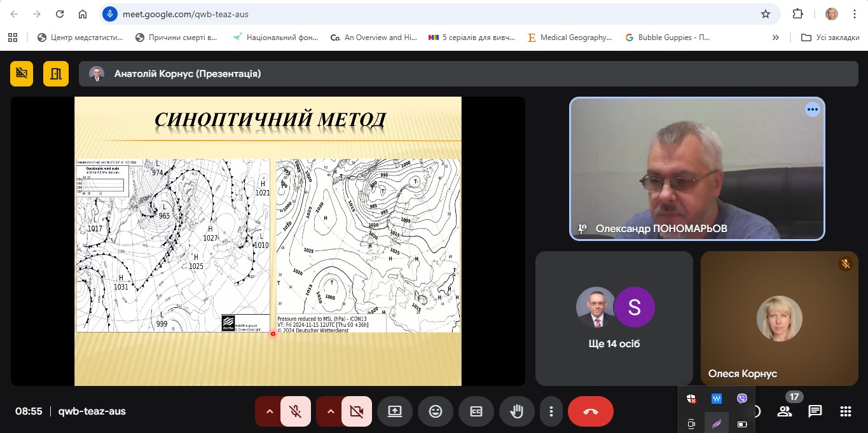Click the 'Ще 14 осіб' participants tile
Viewport: 868px width, 433px height.
pos(614,318)
